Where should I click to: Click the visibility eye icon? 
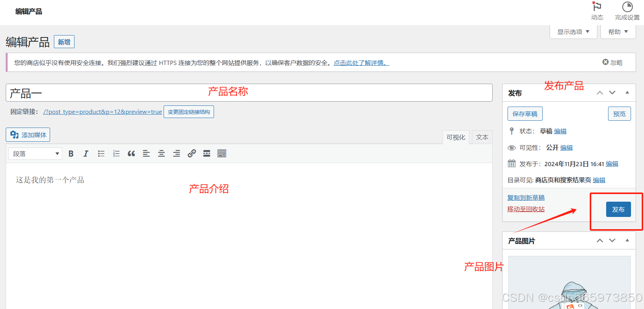(512, 148)
